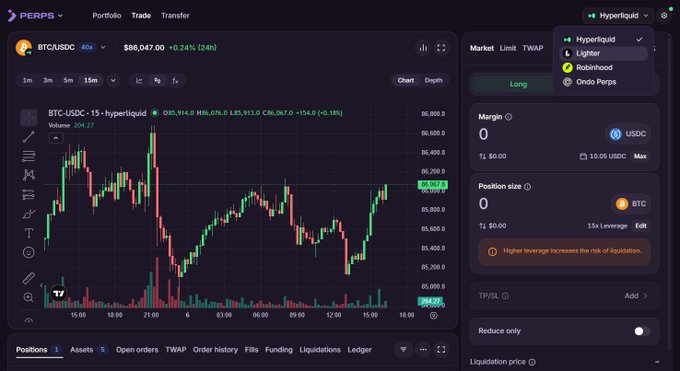Open the positions panel more options

pyautogui.click(x=423, y=350)
